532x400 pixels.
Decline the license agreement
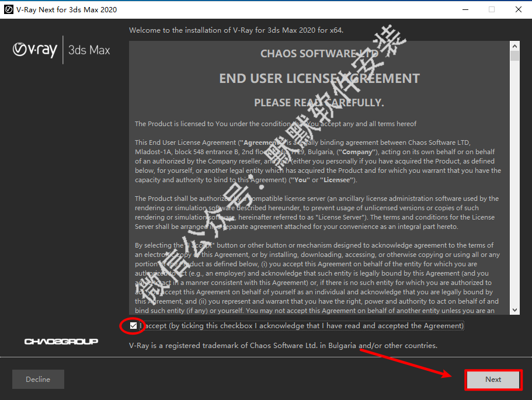pyautogui.click(x=38, y=379)
